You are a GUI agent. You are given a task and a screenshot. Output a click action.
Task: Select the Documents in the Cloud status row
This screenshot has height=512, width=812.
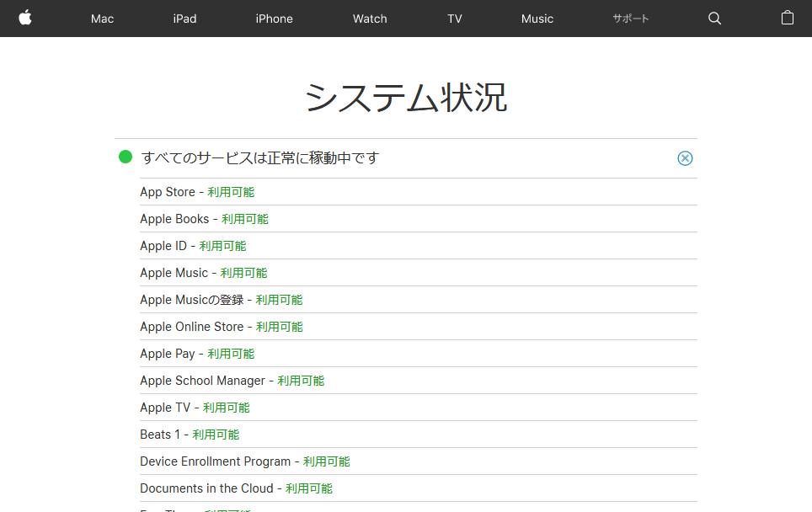tap(419, 488)
